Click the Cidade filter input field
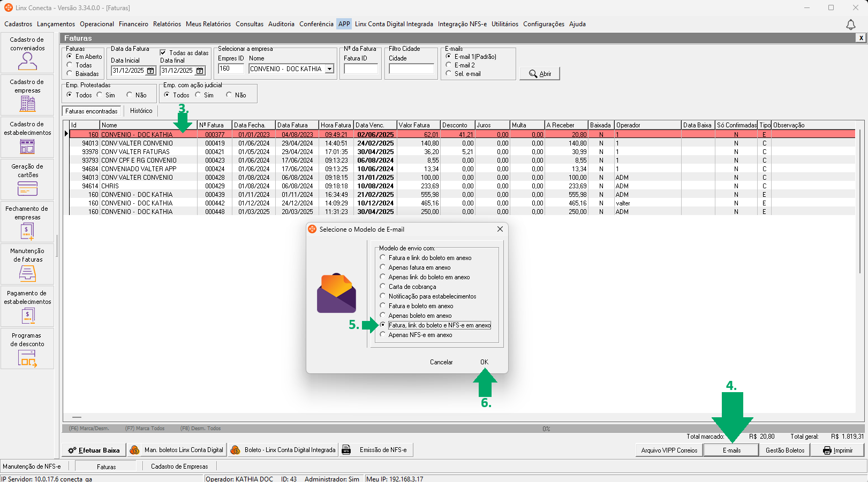Image resolution: width=868 pixels, height=482 pixels. pyautogui.click(x=411, y=68)
